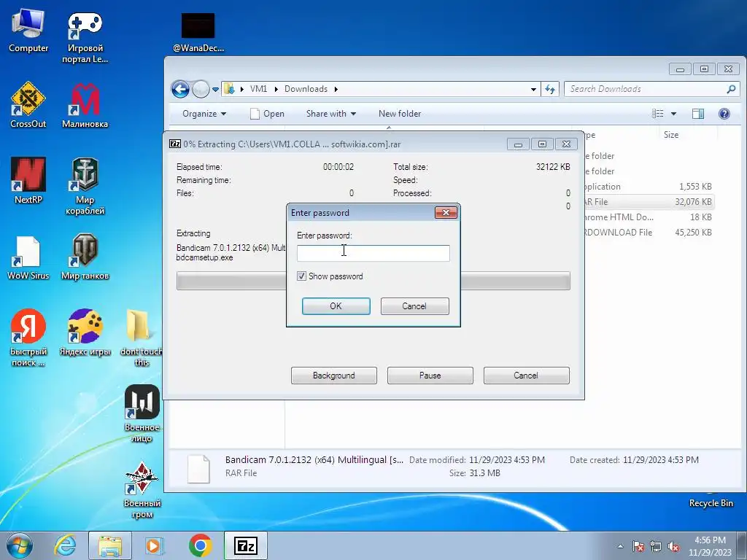
Task: Open the Военное лицо shortcut
Action: tap(142, 414)
